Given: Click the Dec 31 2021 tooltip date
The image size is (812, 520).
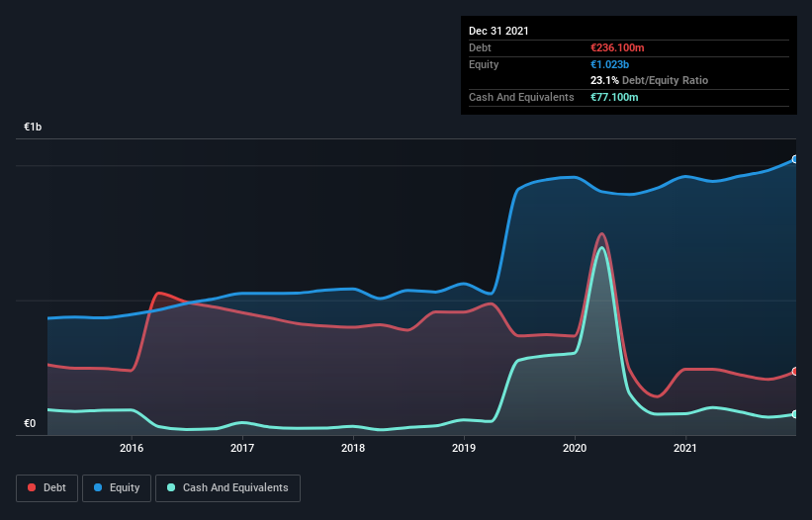Looking at the screenshot, I should tap(498, 31).
